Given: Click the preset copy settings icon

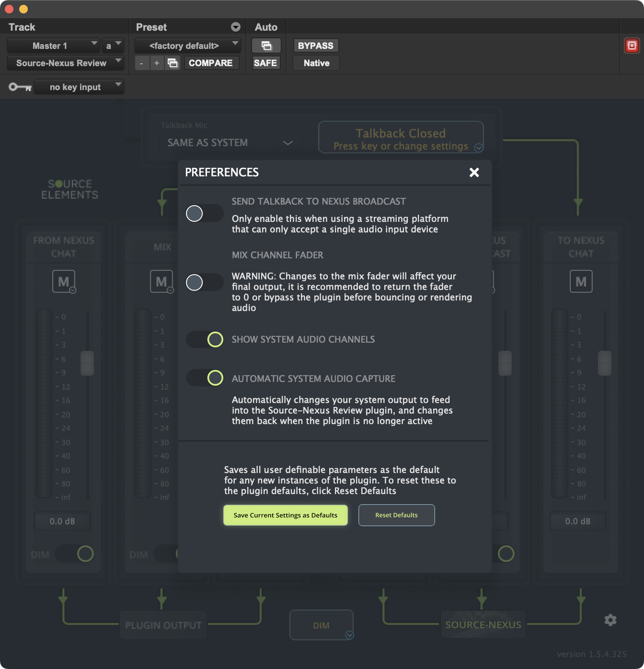Looking at the screenshot, I should click(172, 63).
